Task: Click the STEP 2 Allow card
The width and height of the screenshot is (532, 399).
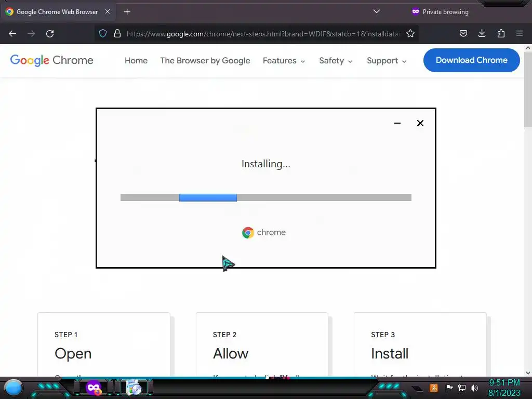Action: (x=262, y=344)
